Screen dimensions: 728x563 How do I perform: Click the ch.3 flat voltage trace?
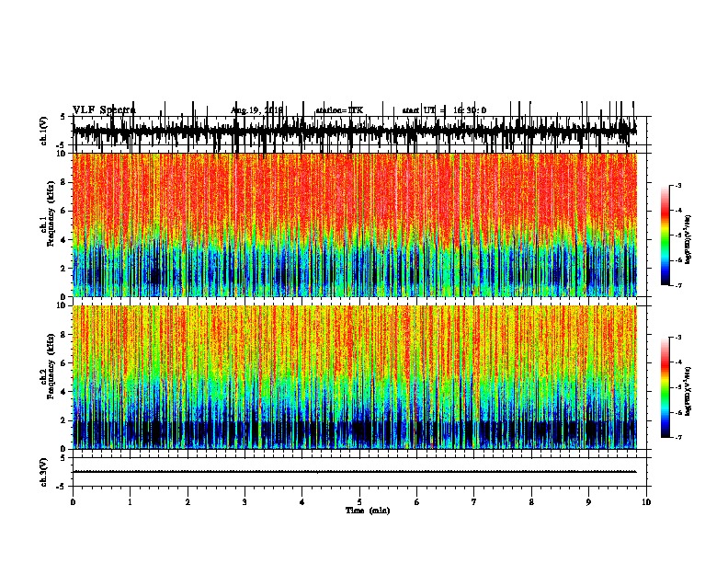point(355,472)
